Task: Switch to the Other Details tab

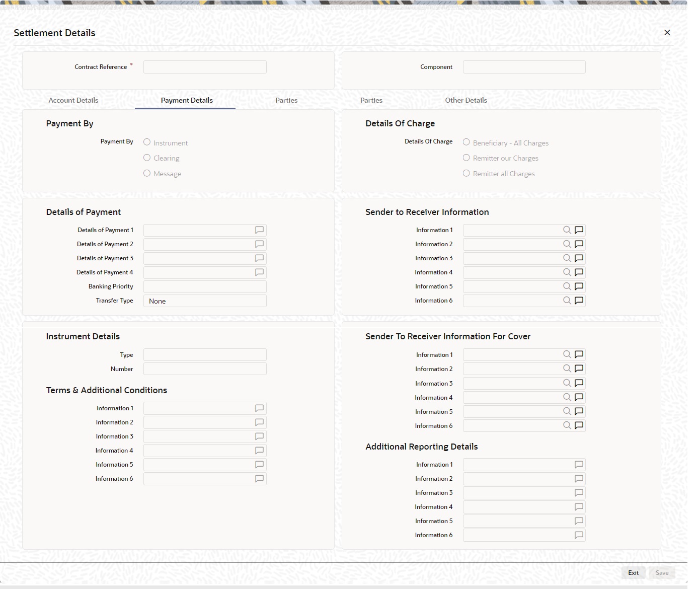Action: [x=466, y=100]
